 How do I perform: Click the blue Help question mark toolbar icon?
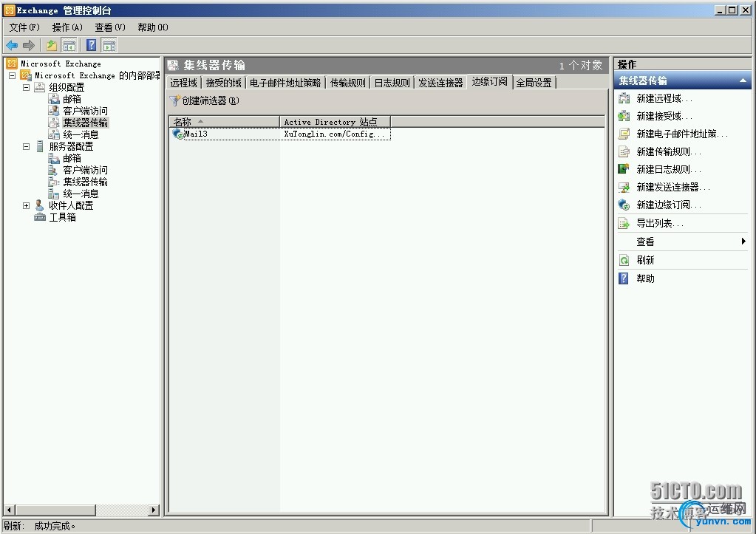pyautogui.click(x=91, y=45)
